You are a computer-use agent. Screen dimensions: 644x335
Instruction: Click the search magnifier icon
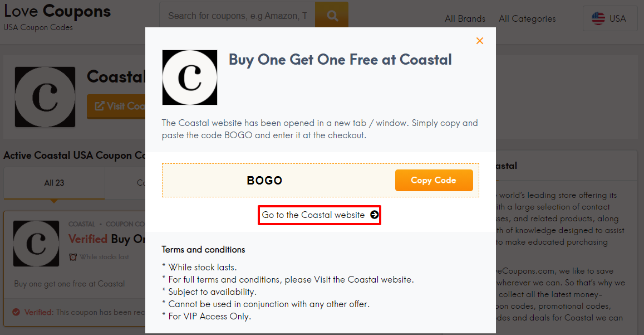click(x=331, y=15)
